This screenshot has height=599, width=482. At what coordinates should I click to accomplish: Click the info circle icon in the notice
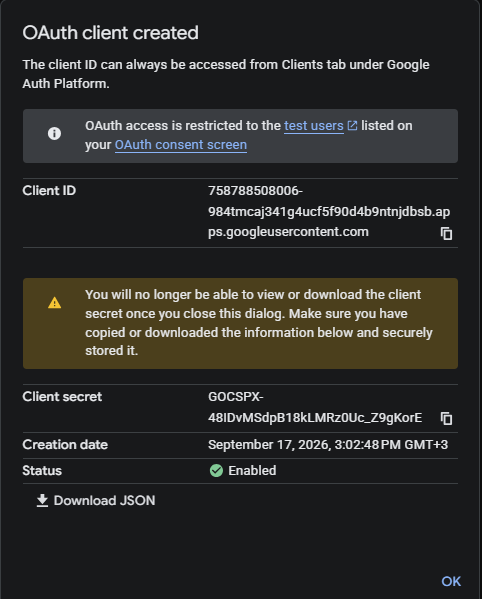tap(54, 133)
